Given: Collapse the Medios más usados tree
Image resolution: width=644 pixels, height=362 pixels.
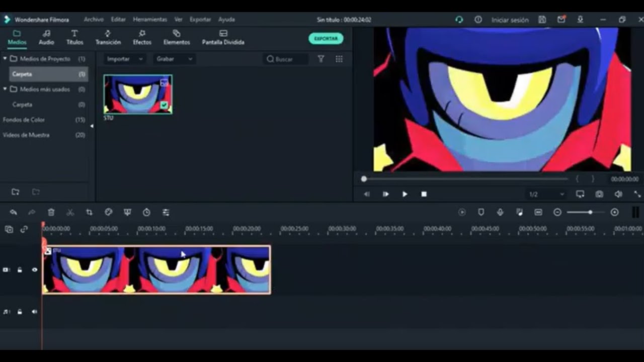Looking at the screenshot, I should 5,89.
